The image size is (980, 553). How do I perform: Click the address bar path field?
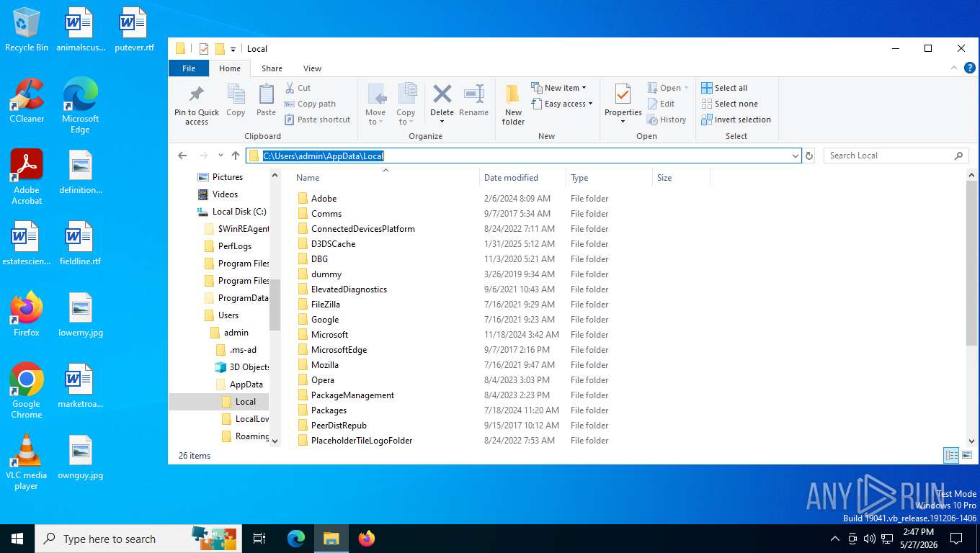pos(524,156)
